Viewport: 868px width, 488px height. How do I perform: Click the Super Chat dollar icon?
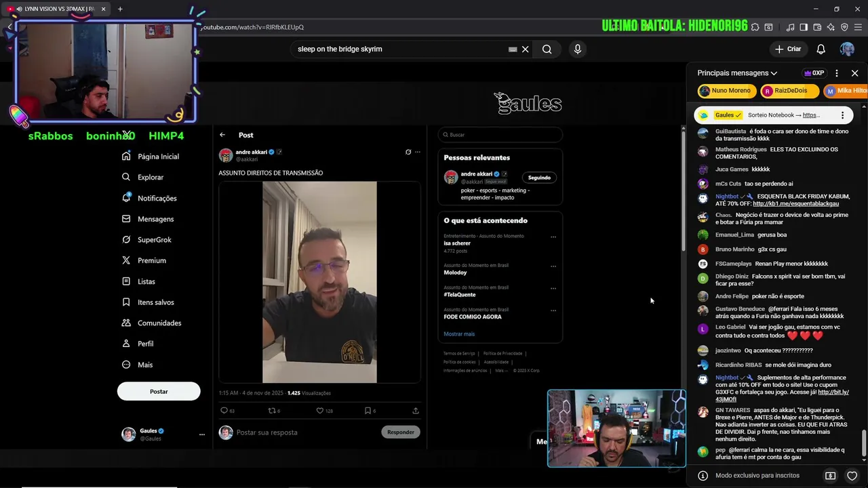click(x=831, y=476)
